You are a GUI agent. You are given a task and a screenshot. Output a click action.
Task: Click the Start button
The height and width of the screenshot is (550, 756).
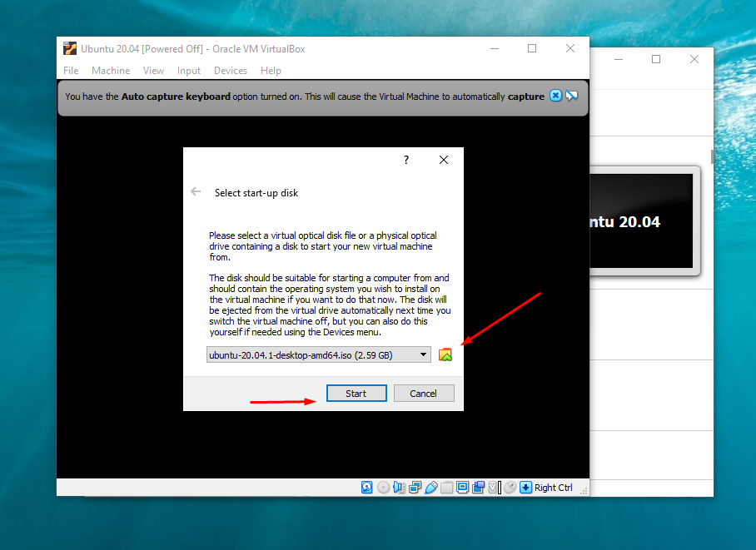[x=356, y=393]
